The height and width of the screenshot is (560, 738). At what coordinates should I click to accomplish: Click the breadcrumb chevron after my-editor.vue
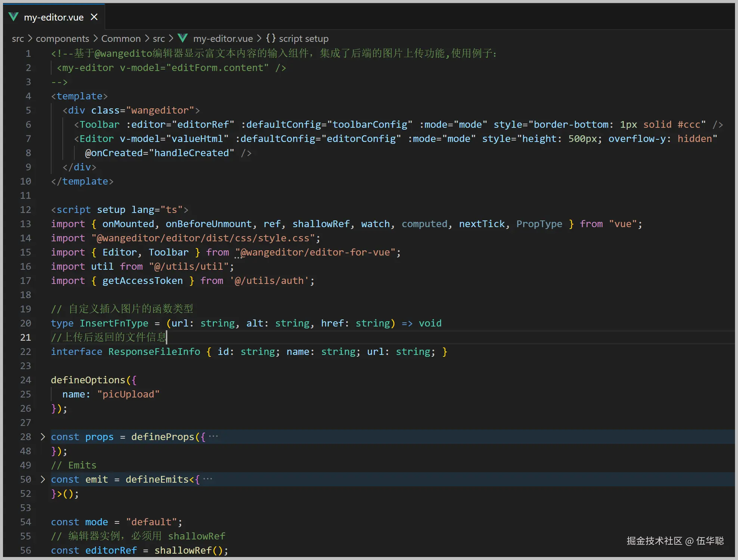tap(259, 38)
